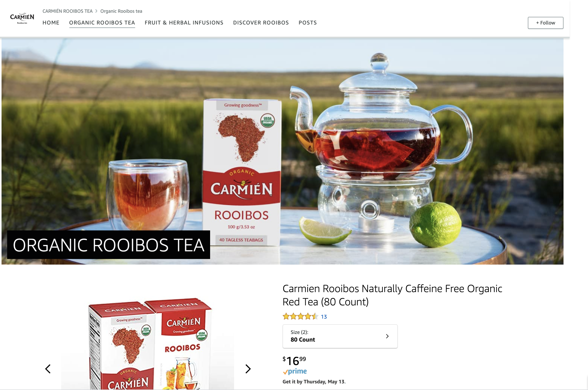Click the Carmién logo in header
The width and height of the screenshot is (588, 390).
click(22, 18)
